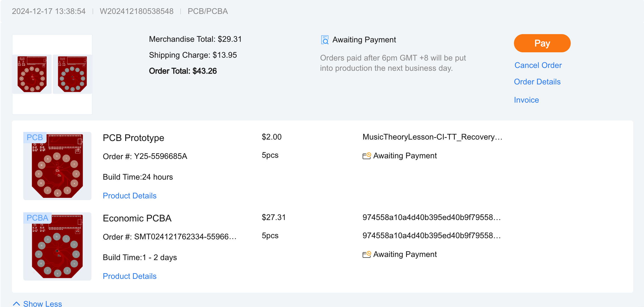Click the order number W202412180538548

click(136, 11)
